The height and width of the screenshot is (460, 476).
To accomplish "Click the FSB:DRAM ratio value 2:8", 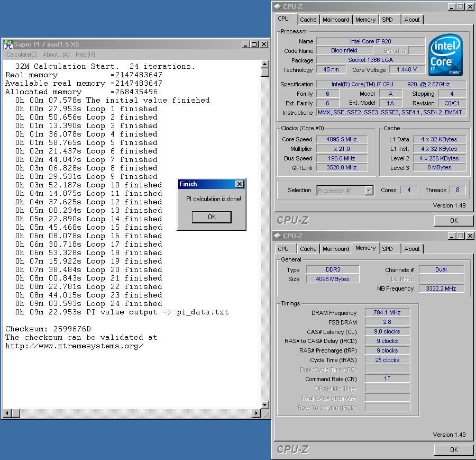I will [387, 322].
